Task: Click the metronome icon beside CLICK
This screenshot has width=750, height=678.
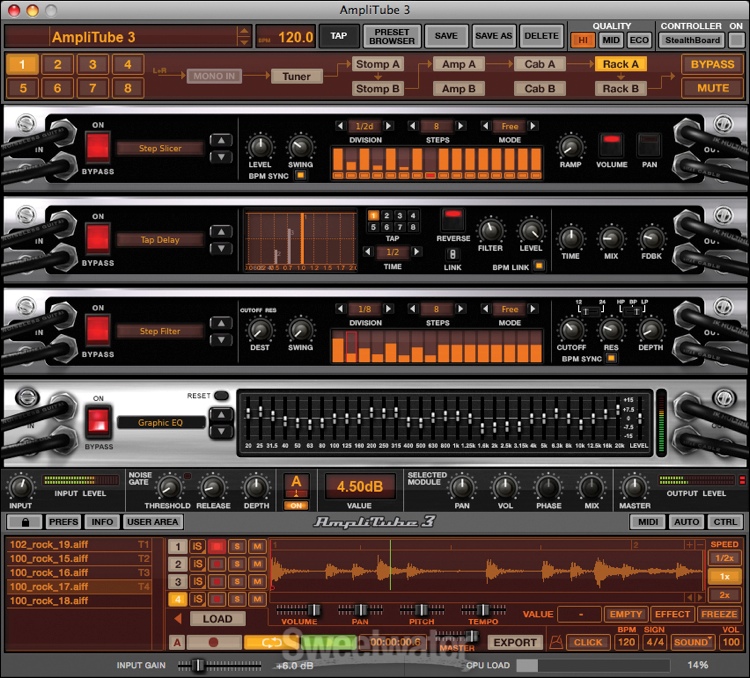Action: click(x=555, y=642)
